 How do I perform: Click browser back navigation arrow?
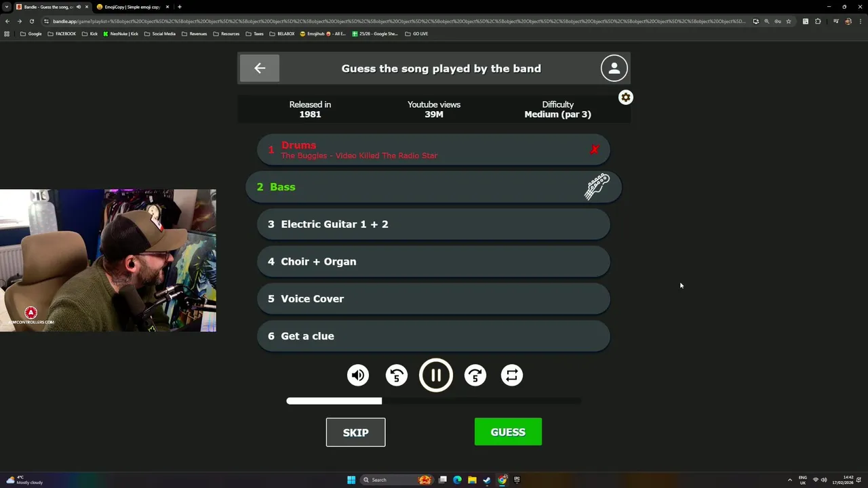click(7, 21)
